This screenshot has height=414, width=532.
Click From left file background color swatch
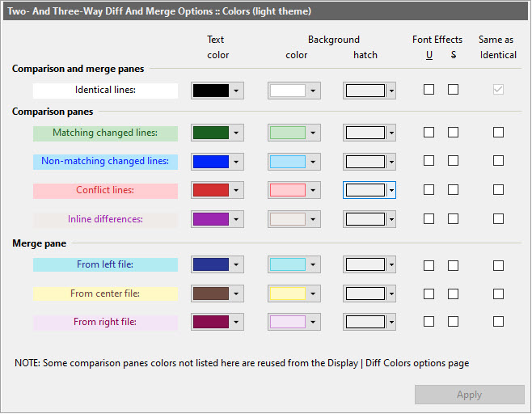[287, 265]
